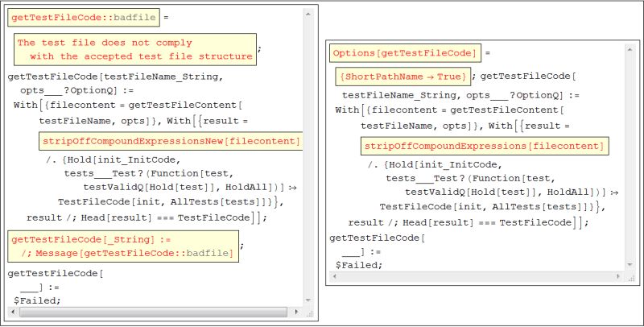Screen dimensions: 644x327
Task: Click the left pane's vertical scrollbar track
Action: [308, 157]
